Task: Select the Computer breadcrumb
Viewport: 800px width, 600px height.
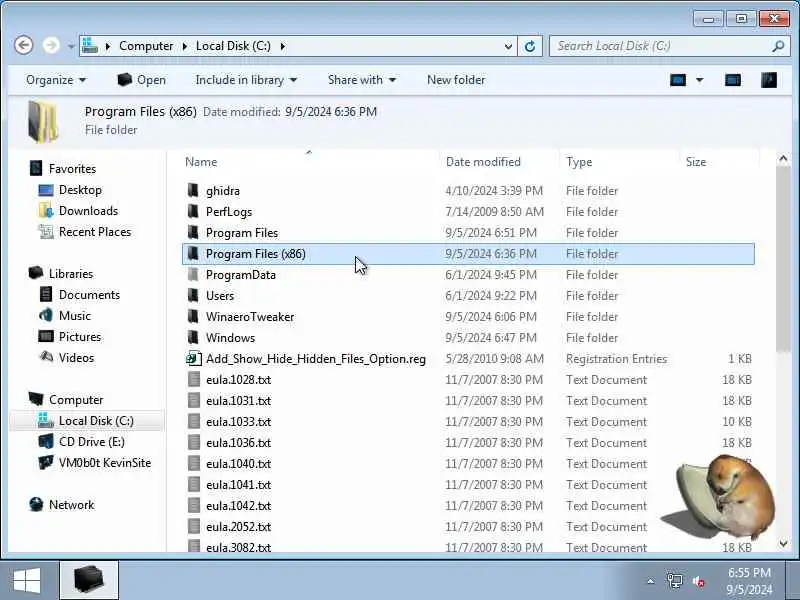Action: pos(146,46)
